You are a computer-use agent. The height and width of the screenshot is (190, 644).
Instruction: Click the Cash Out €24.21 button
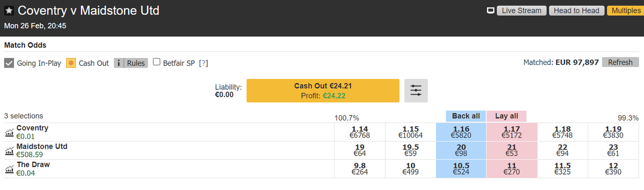click(323, 91)
